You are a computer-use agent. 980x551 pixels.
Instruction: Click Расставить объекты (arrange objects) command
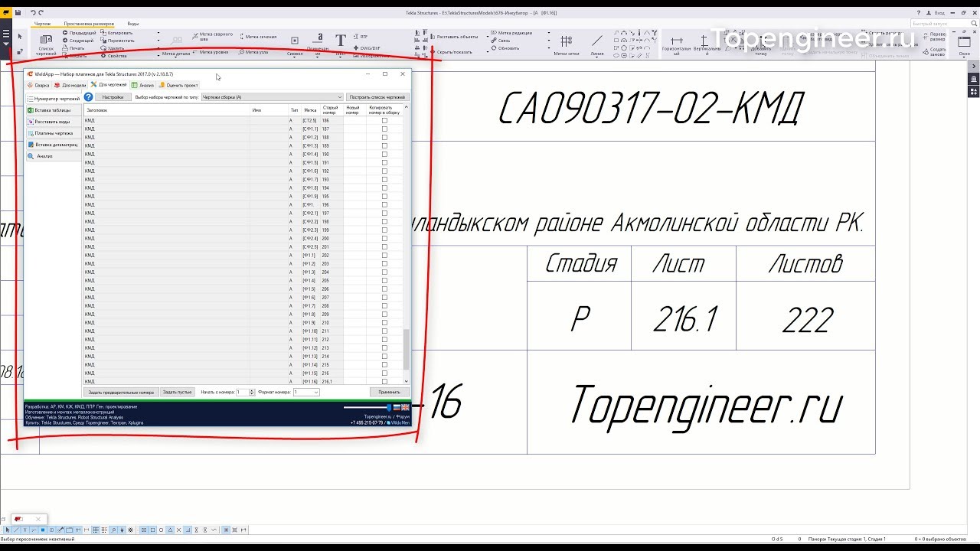[453, 36]
